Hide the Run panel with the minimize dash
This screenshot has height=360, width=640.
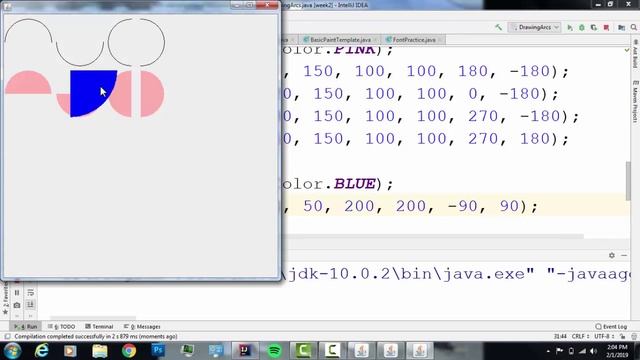624,256
